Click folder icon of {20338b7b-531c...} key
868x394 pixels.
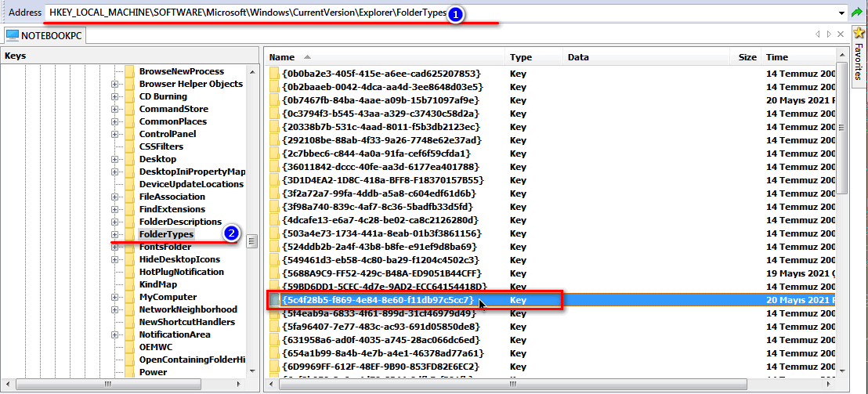point(274,127)
